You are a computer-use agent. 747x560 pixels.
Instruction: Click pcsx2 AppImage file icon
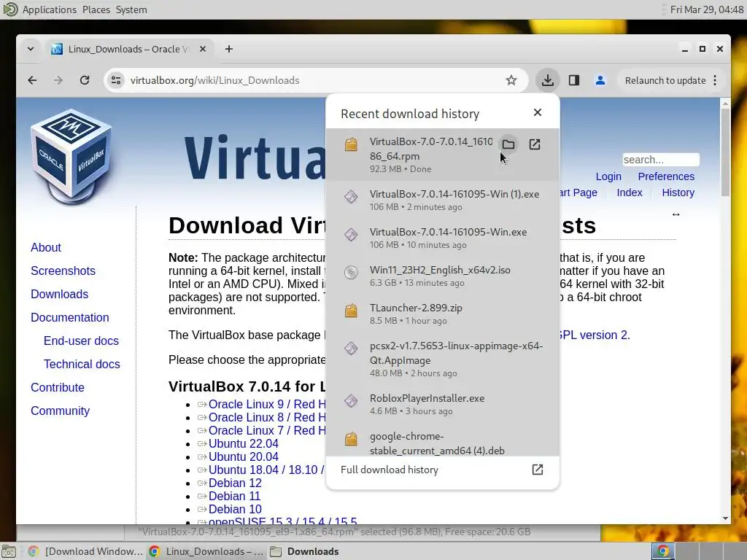(351, 348)
